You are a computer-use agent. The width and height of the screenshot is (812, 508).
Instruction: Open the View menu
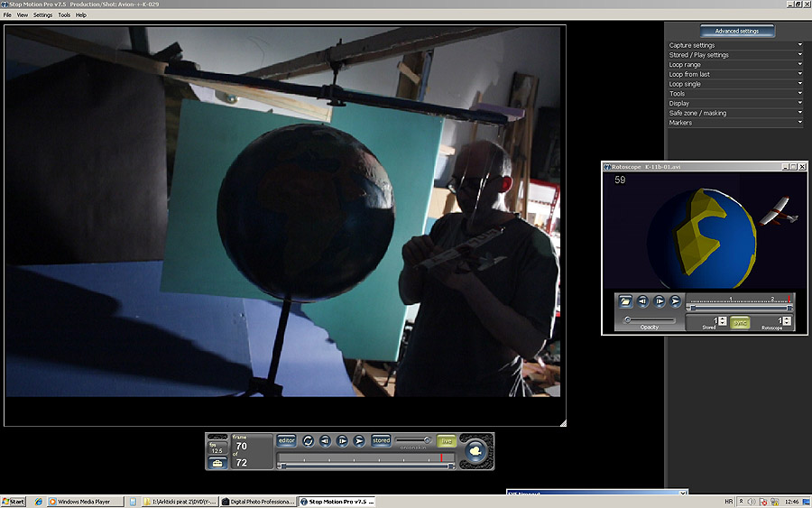point(23,15)
